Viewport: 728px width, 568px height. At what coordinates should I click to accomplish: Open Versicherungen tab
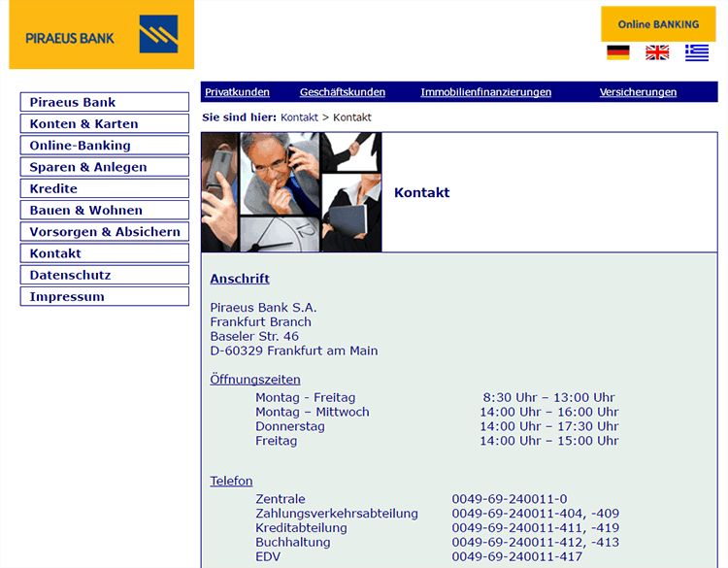(x=638, y=92)
